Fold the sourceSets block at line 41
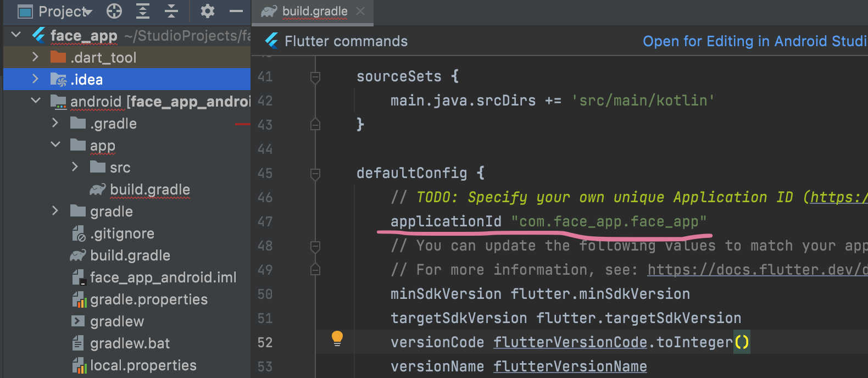This screenshot has width=868, height=378. [x=315, y=77]
